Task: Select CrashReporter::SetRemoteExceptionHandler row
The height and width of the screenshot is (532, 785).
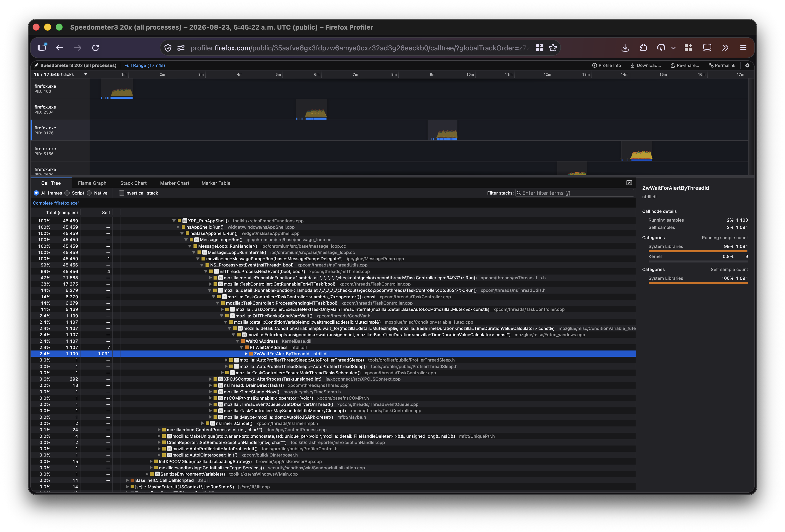Action: (x=333, y=442)
